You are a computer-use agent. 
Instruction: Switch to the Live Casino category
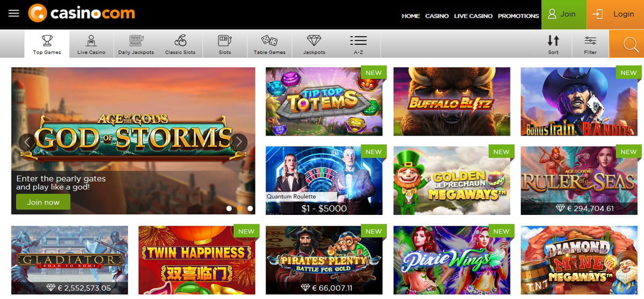point(91,44)
